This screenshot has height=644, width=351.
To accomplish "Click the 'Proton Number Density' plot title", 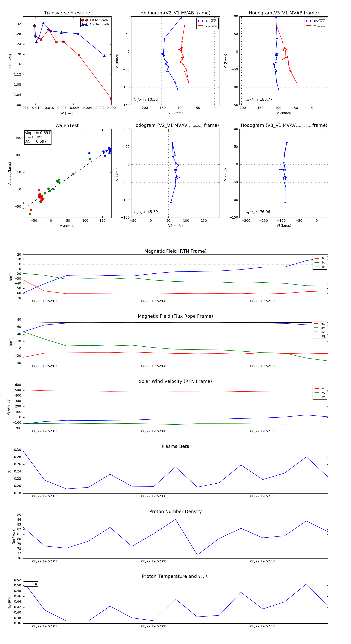I will [175, 511].
